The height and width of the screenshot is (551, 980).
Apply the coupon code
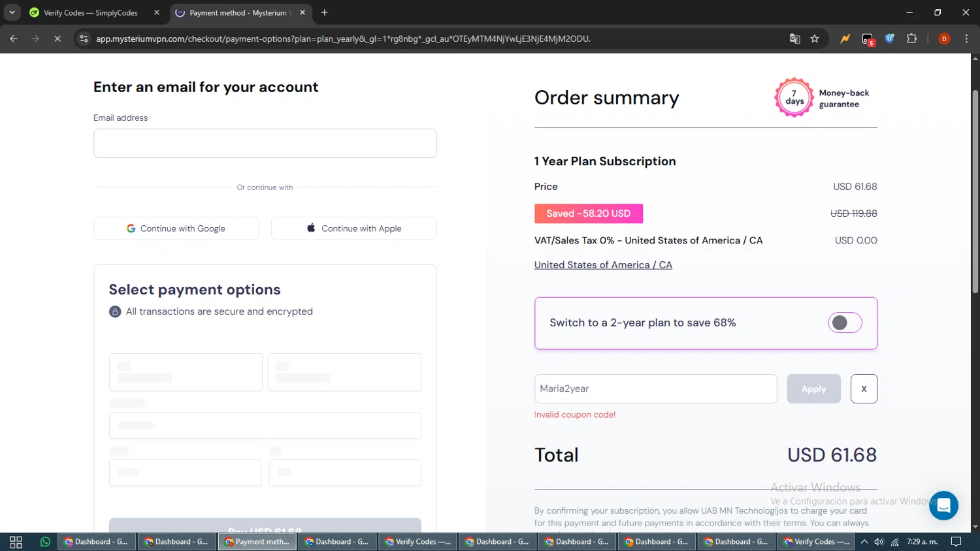click(x=813, y=388)
